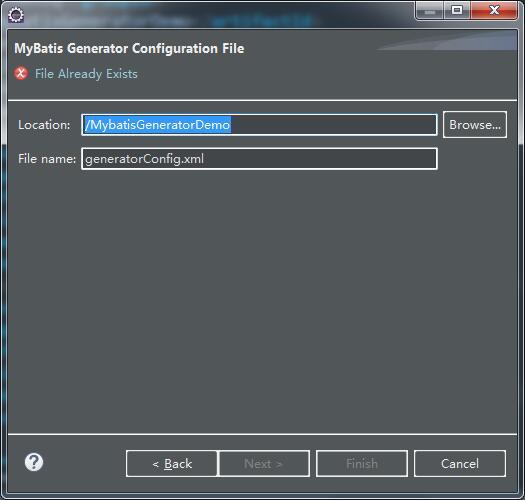
Task: Close the dialog with the red X
Action: (494, 11)
